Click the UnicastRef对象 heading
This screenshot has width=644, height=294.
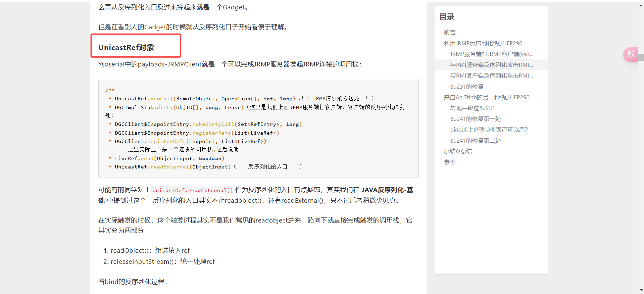coord(126,47)
